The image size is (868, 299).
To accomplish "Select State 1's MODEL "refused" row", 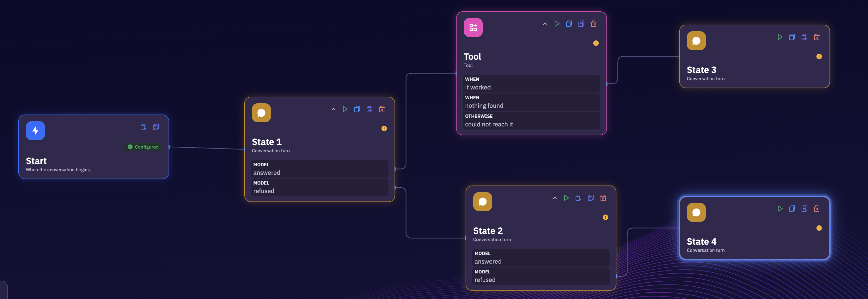I will (x=320, y=187).
